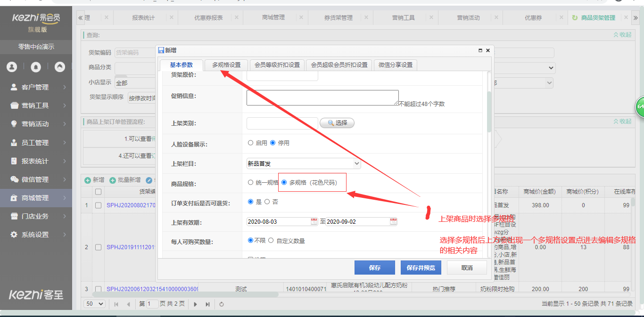The image size is (644, 317).
Task: Click the blue 保存 button
Action: coord(375,268)
